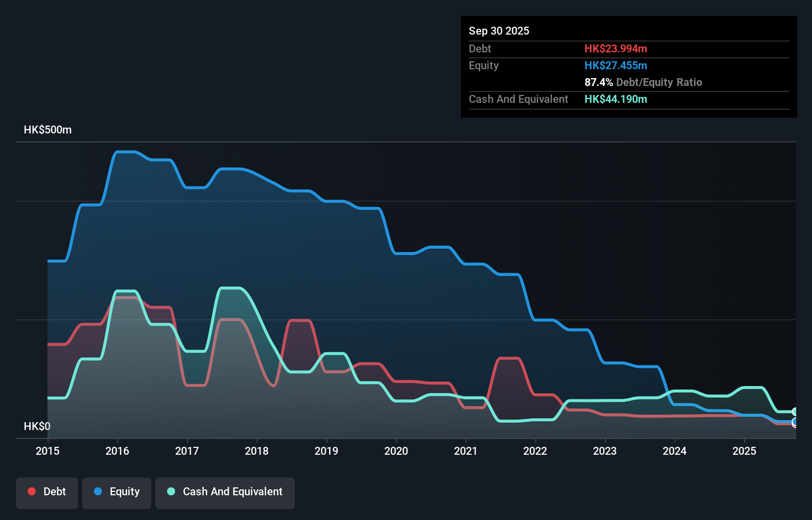Click the Cash And Equivalent tooltip label

[x=518, y=99]
